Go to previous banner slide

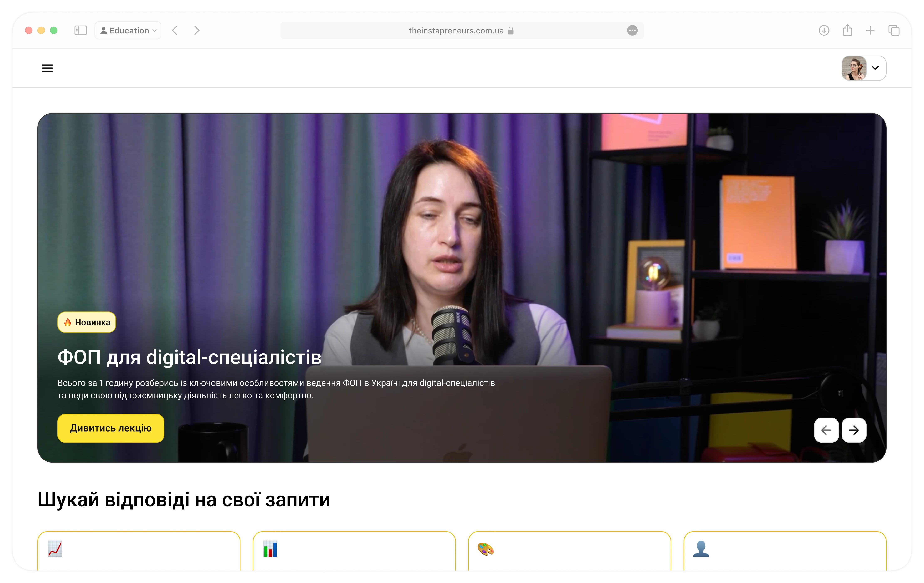826,430
